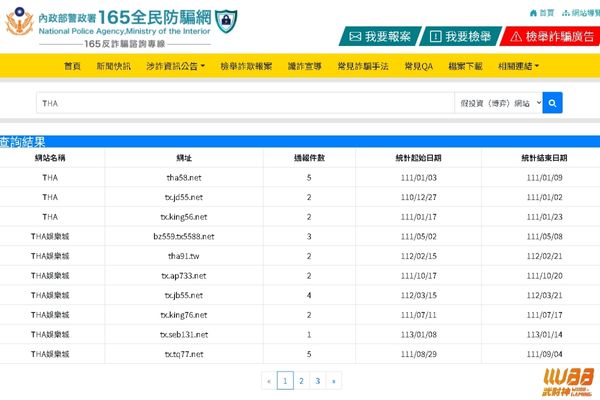The height and width of the screenshot is (400, 600).
Task: Click the sitemap icon at top right
Action: click(566, 13)
